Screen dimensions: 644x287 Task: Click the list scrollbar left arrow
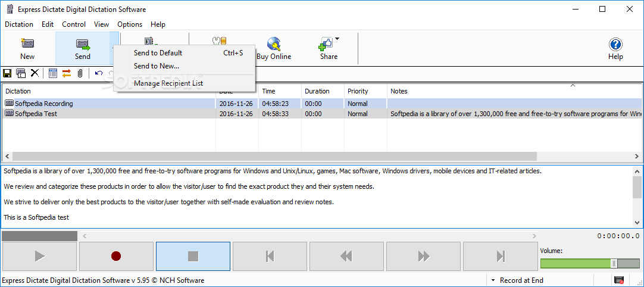7,156
